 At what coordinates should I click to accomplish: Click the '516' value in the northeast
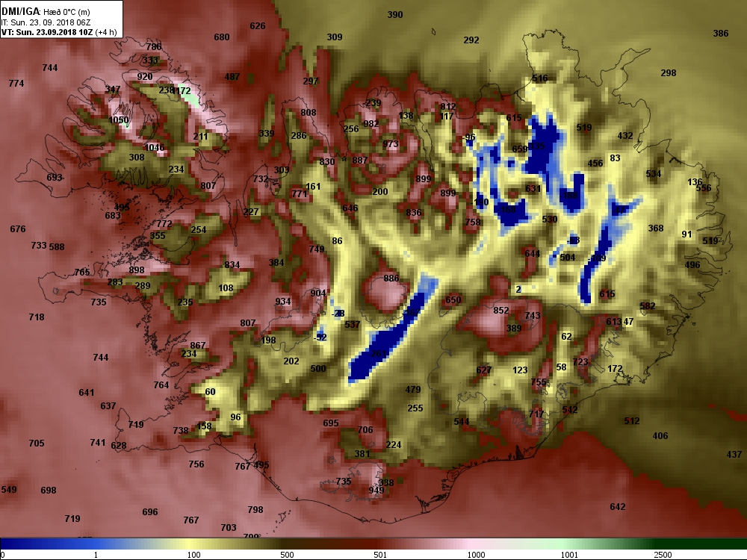(540, 78)
